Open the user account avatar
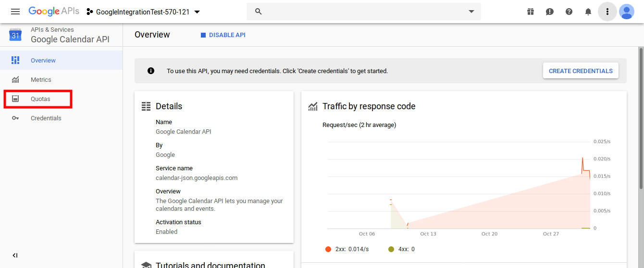This screenshot has height=268, width=644. (x=627, y=12)
